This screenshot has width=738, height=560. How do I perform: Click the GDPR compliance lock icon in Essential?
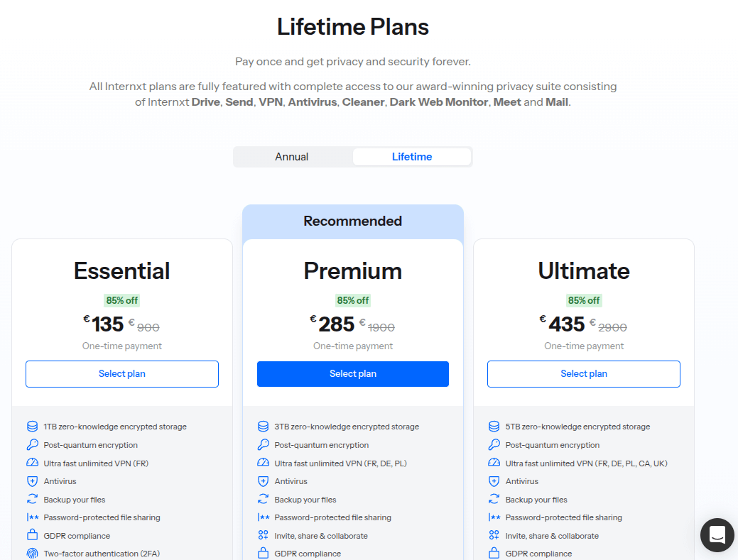[32, 535]
